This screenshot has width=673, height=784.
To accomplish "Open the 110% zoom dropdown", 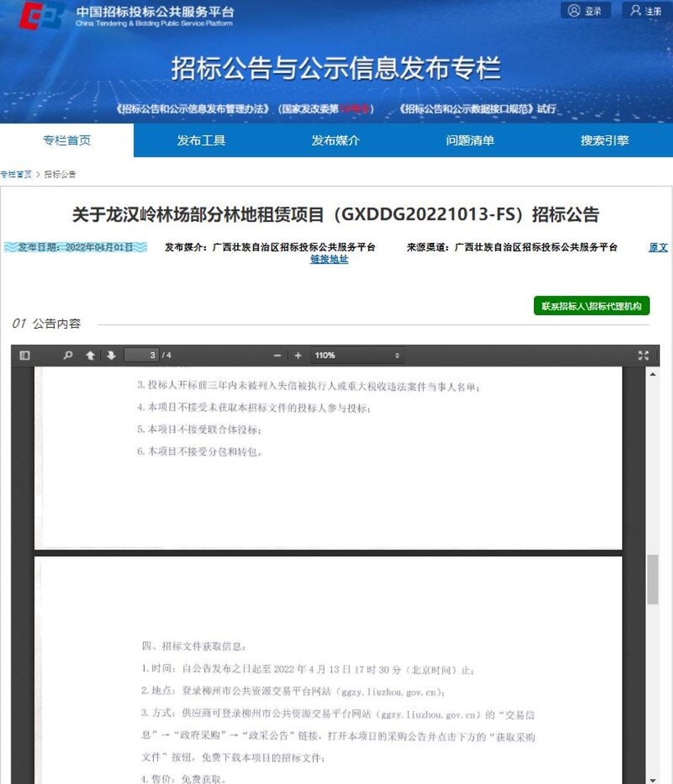I will tap(357, 355).
